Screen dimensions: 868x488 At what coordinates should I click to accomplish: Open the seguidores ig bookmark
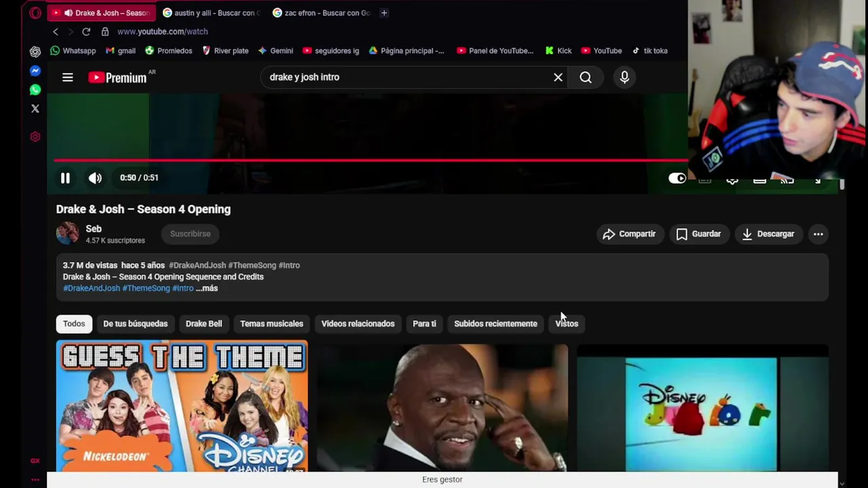point(331,51)
